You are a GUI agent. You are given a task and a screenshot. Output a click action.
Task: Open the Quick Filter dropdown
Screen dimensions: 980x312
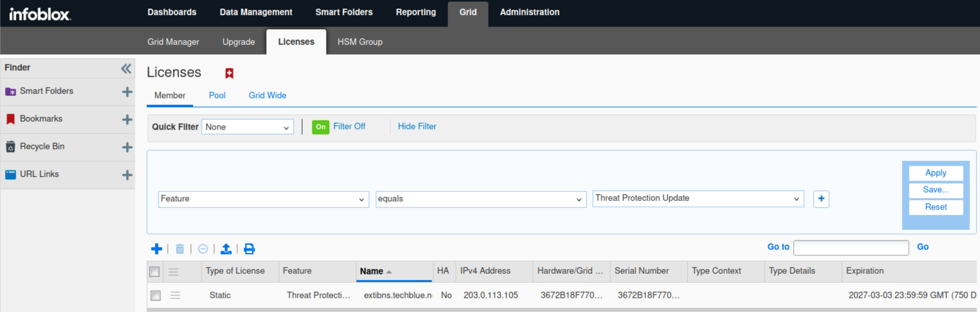[247, 127]
